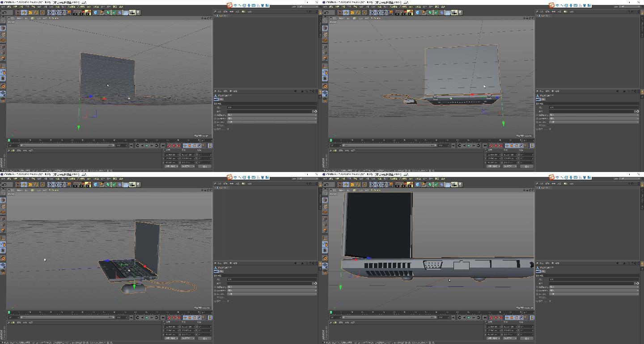Go to animation start in bottom-left window
Screen dimensions: 644x344
pos(131,318)
